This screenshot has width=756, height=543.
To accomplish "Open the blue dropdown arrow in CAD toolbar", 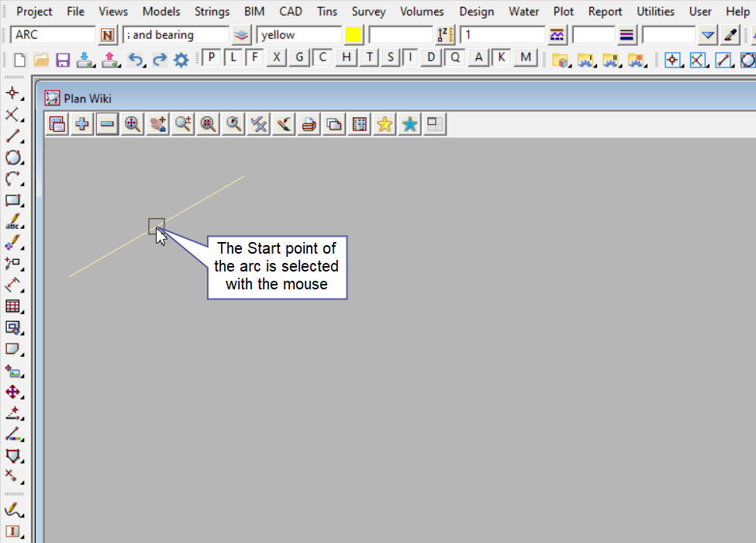I will pyautogui.click(x=707, y=35).
